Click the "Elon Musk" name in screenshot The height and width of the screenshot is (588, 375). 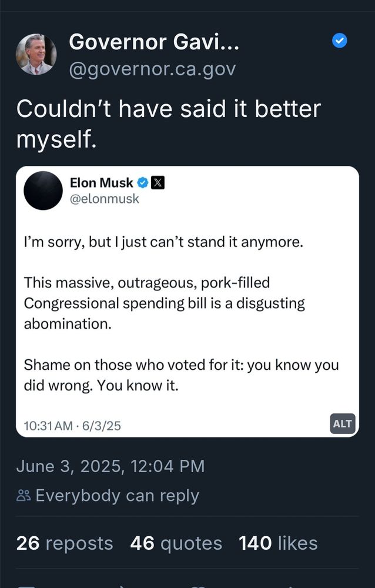coord(101,183)
